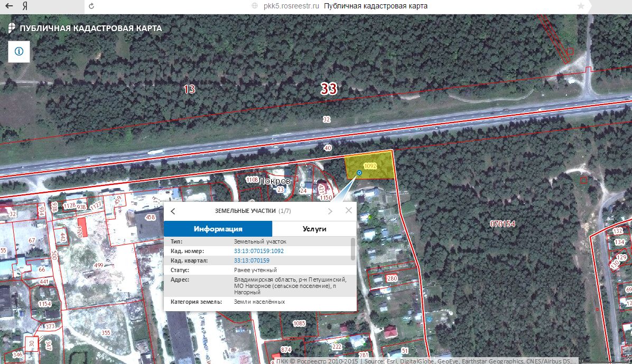Click parcel label 373 on map

[50, 326]
